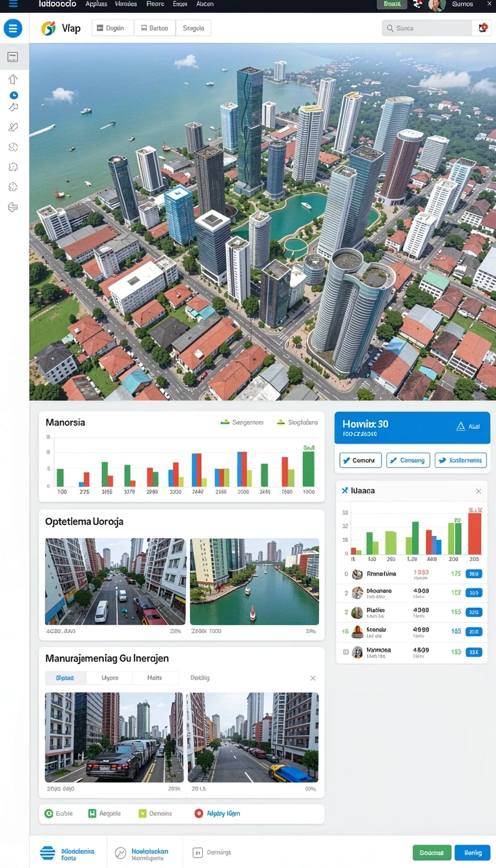Toggle the Conaung check button
The image size is (496, 868).
pyautogui.click(x=408, y=460)
